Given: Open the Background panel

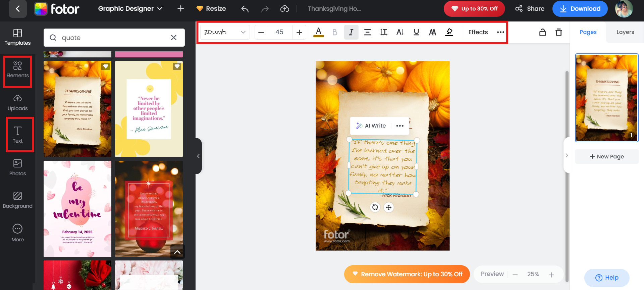Looking at the screenshot, I should [x=17, y=200].
